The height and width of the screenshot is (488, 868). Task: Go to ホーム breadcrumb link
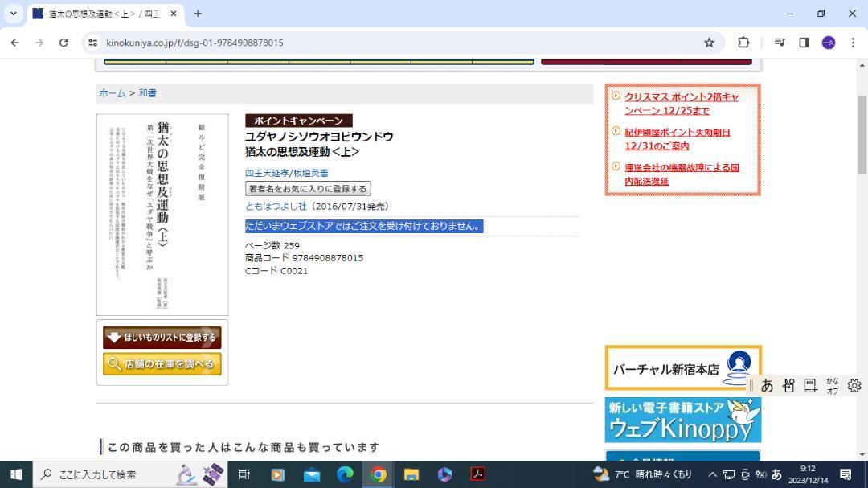click(113, 93)
